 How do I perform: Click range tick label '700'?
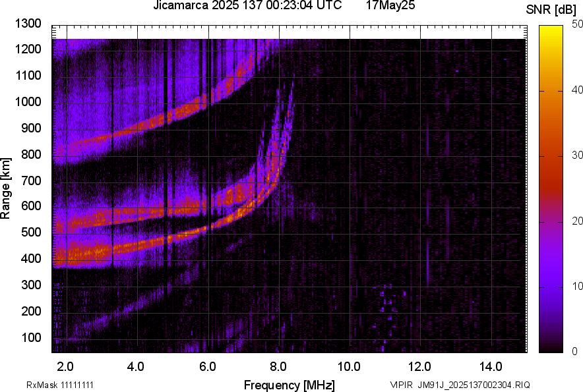click(31, 181)
